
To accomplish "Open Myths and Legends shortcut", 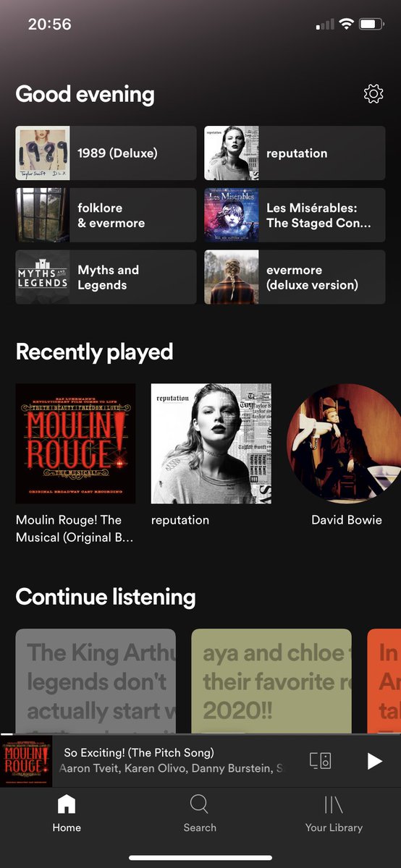I will point(106,277).
